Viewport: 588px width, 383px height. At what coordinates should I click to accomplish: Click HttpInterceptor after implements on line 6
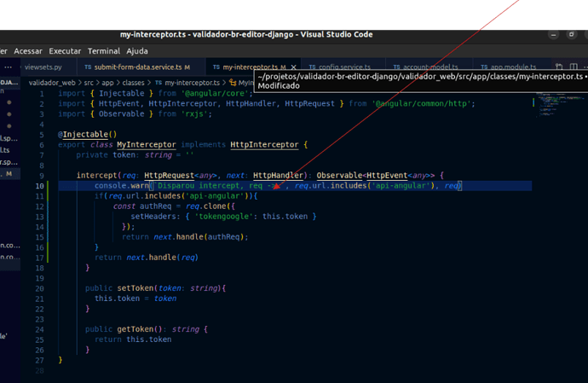click(264, 144)
